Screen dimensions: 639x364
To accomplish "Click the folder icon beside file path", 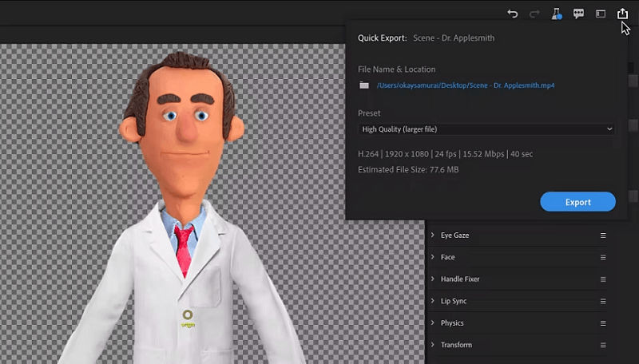I will click(x=364, y=85).
